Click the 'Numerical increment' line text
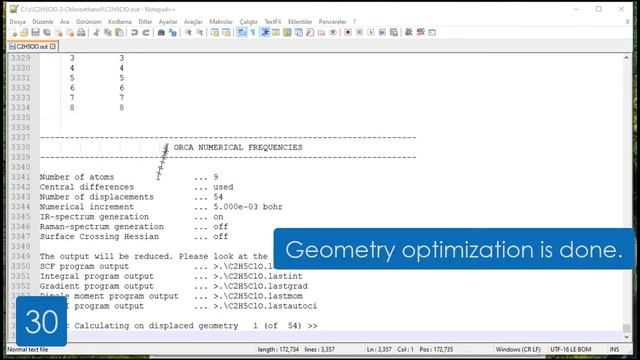Screen dimensions: 640x360 pos(161,207)
